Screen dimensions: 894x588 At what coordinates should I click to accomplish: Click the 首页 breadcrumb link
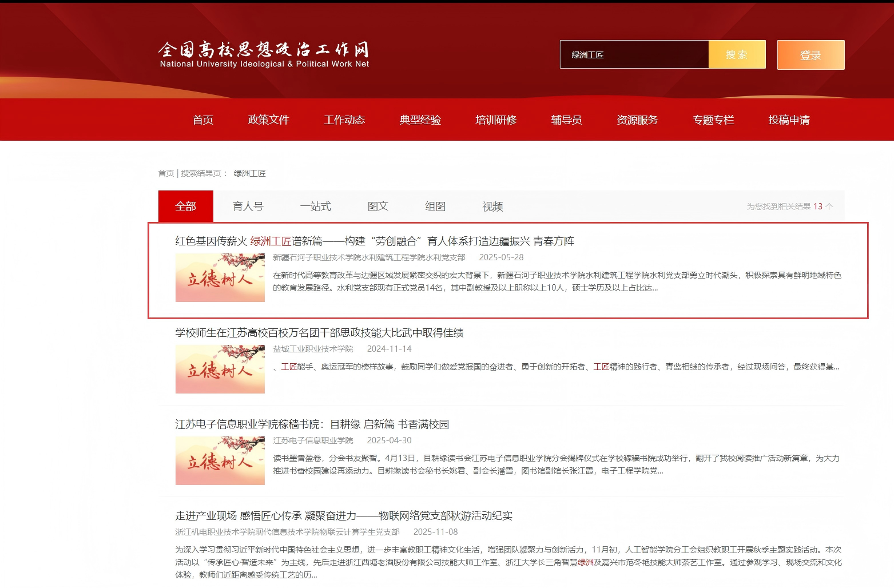click(165, 173)
